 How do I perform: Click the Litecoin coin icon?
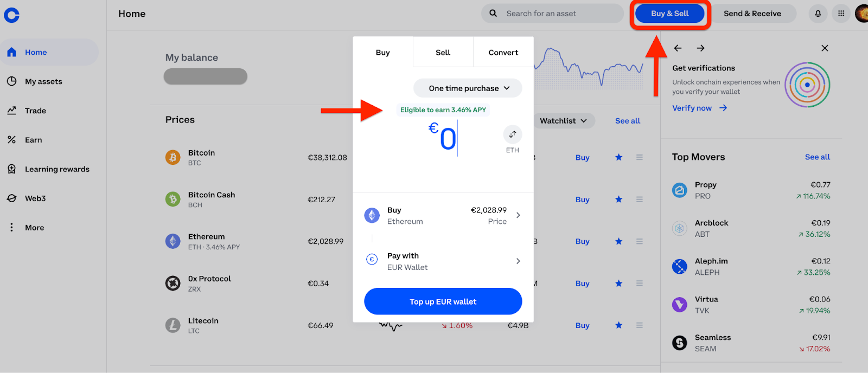[173, 325]
